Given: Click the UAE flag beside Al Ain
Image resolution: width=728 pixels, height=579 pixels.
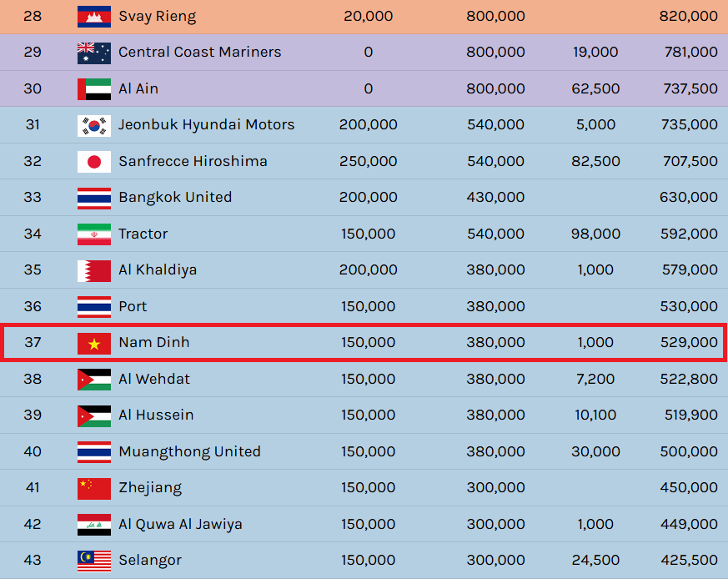Looking at the screenshot, I should [93, 88].
